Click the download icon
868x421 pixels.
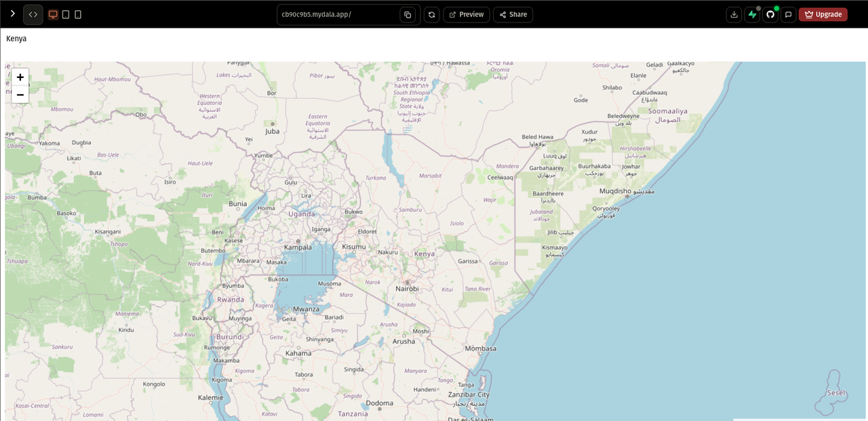pyautogui.click(x=734, y=14)
